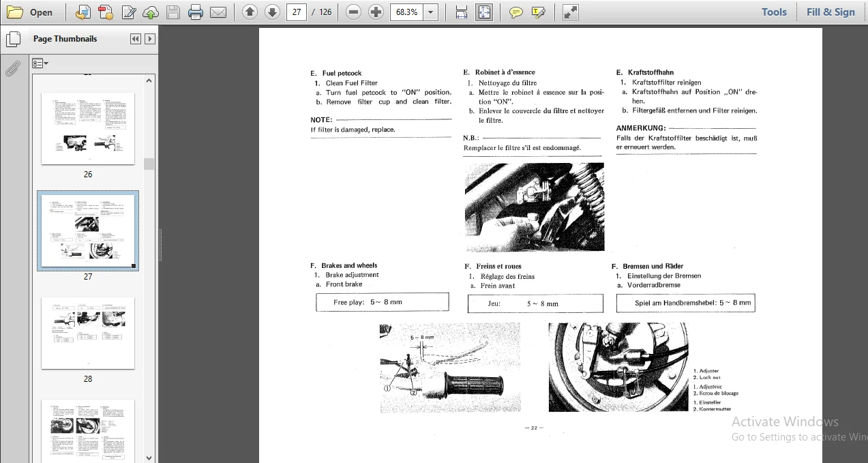Go to the previous page with the up arrow
This screenshot has height=463, width=868.
click(x=250, y=12)
